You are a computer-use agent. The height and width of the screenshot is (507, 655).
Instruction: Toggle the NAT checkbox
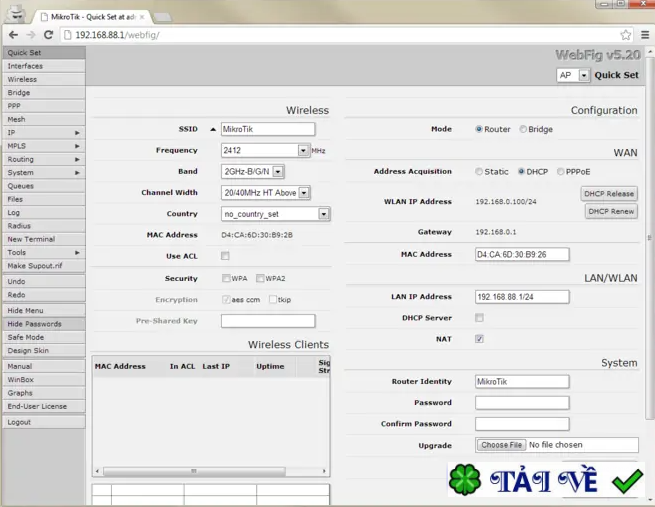(479, 339)
